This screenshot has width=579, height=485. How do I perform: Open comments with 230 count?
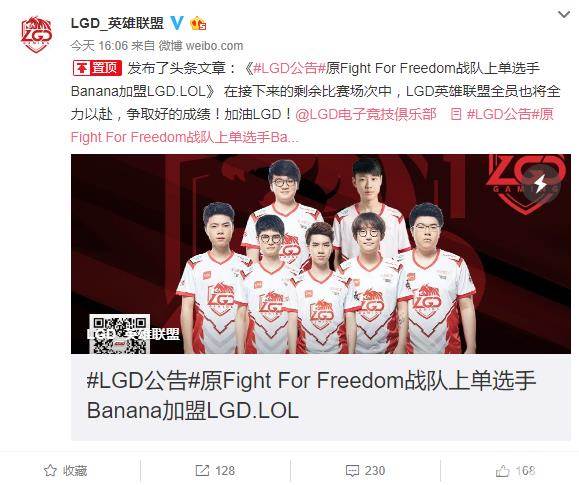coord(365,471)
